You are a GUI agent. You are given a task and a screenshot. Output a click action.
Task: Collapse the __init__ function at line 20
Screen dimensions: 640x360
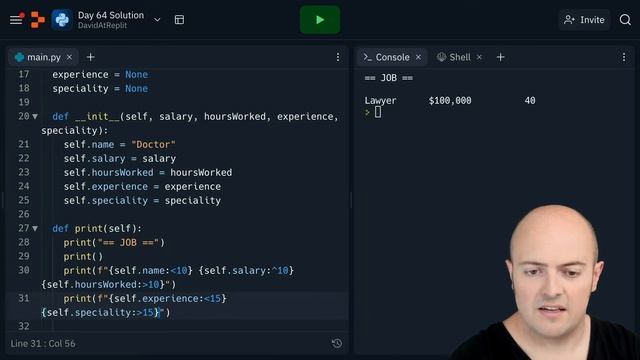pyautogui.click(x=35, y=117)
